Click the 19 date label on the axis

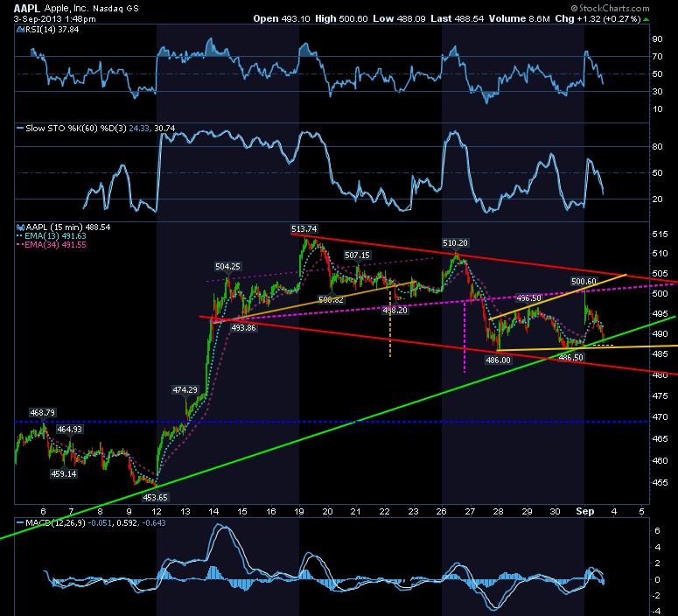point(299,511)
